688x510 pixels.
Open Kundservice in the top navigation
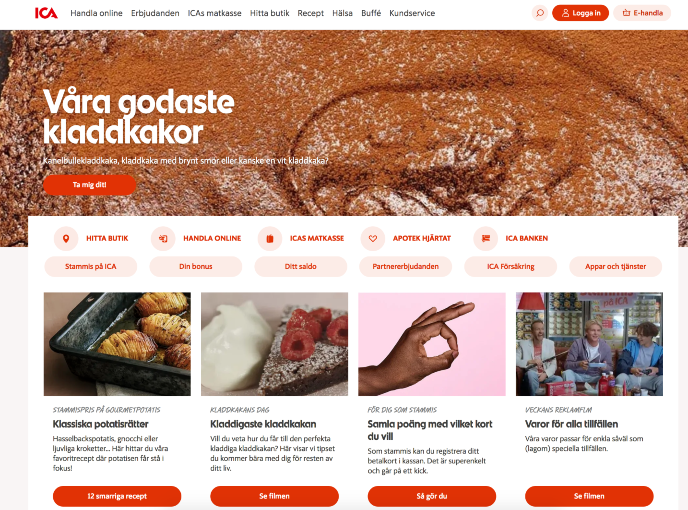click(x=412, y=13)
